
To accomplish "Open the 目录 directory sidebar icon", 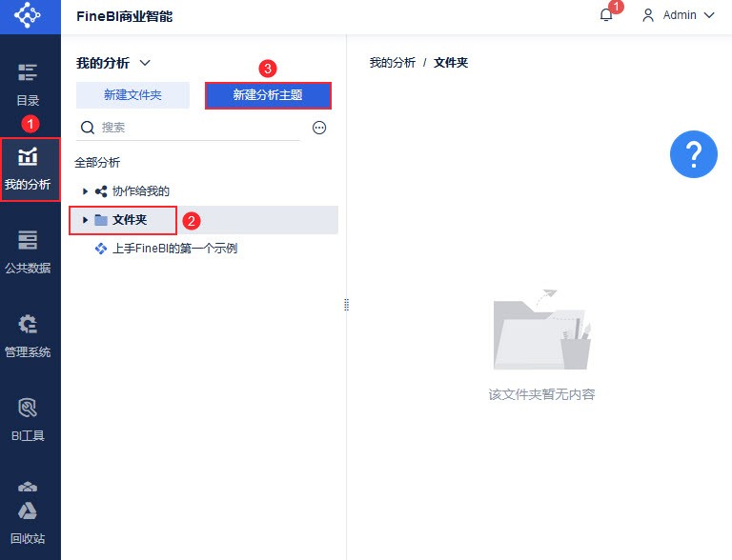I will click(x=29, y=84).
